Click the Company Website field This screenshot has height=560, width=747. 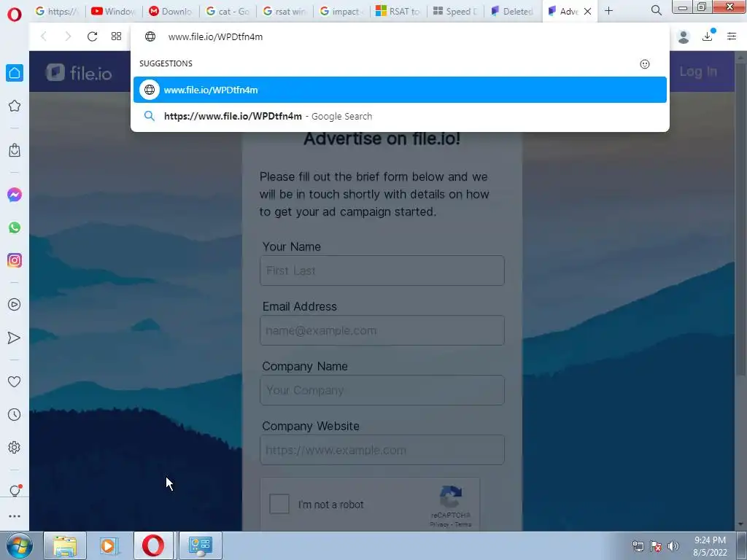pos(382,450)
